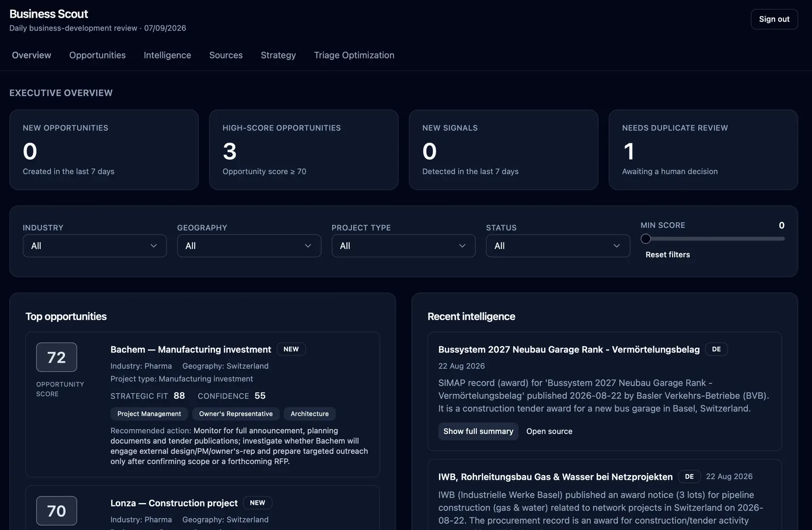Click the DE badge on IWB item
Viewport: 812px width, 530px height.
pos(689,476)
